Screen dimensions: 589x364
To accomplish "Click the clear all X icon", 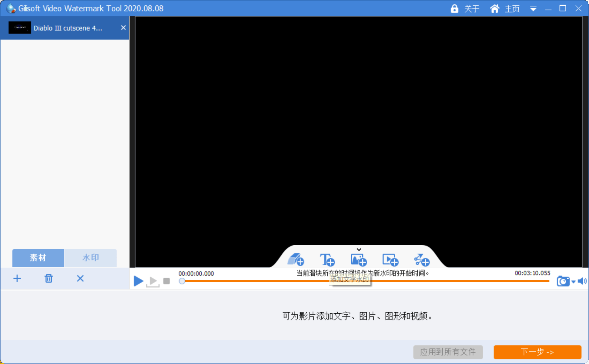I will 80,279.
